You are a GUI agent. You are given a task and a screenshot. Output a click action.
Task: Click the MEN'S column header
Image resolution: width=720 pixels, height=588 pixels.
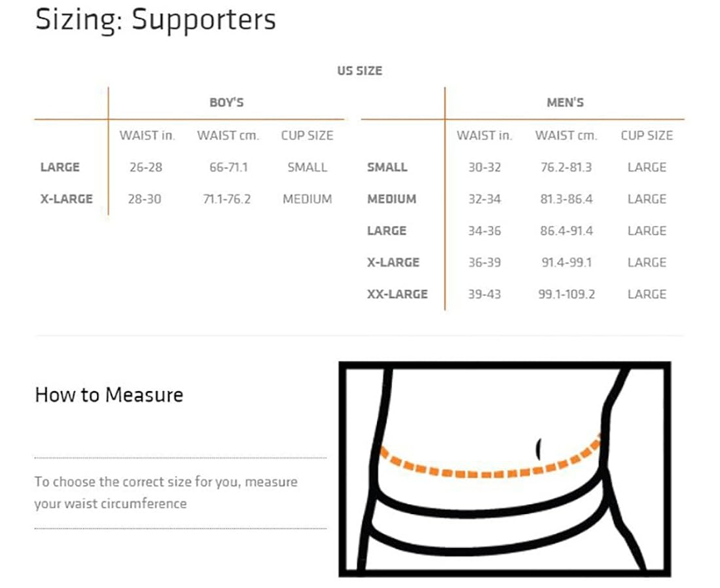[x=565, y=103]
